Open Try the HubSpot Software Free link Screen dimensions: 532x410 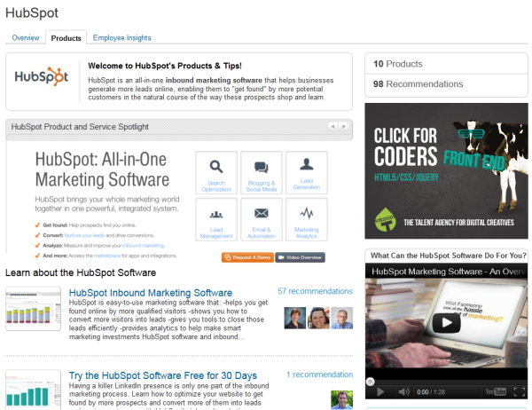pos(163,375)
